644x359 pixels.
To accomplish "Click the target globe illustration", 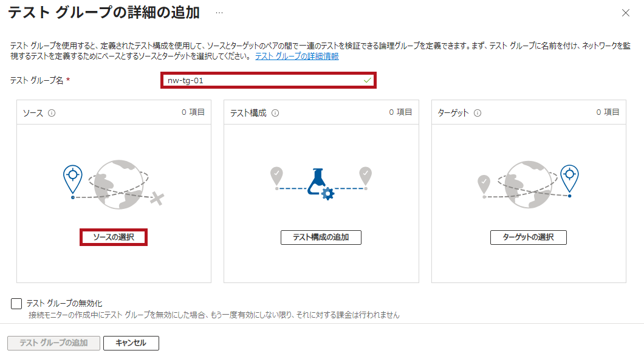I will [x=528, y=184].
